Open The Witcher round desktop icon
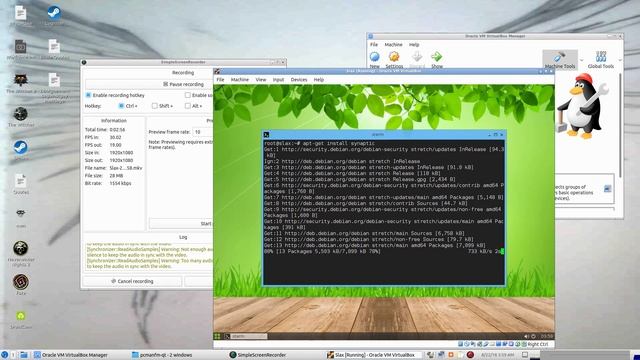The width and height of the screenshot is (640, 360). 20,114
